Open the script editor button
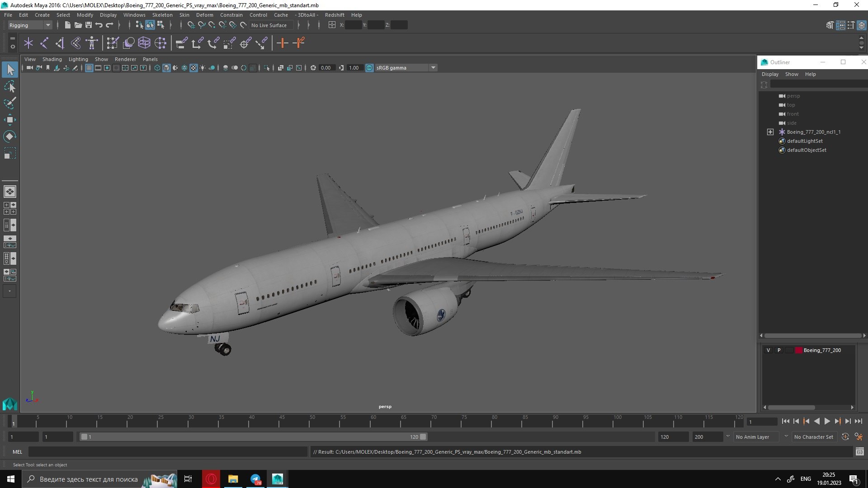This screenshot has height=488, width=868. click(x=859, y=452)
